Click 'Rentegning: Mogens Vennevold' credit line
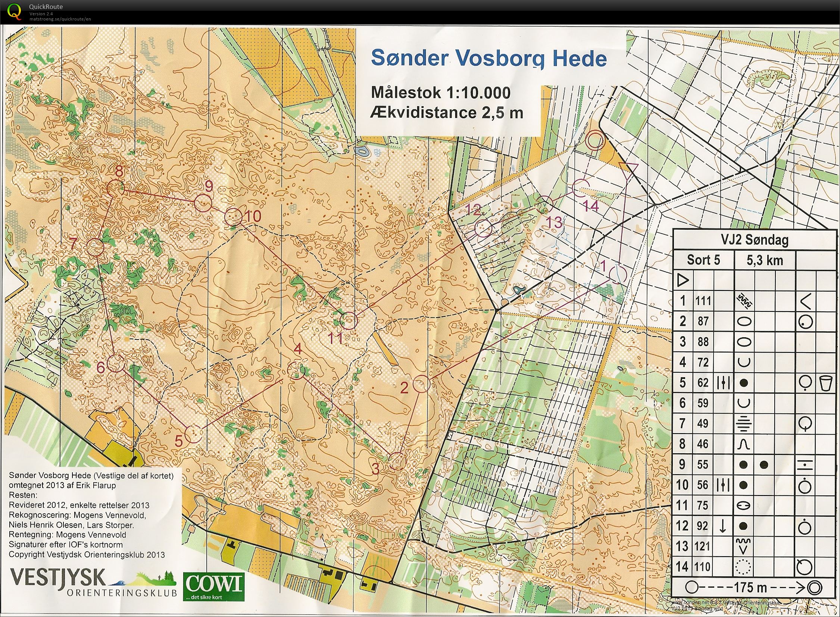The height and width of the screenshot is (617, 840). click(68, 535)
